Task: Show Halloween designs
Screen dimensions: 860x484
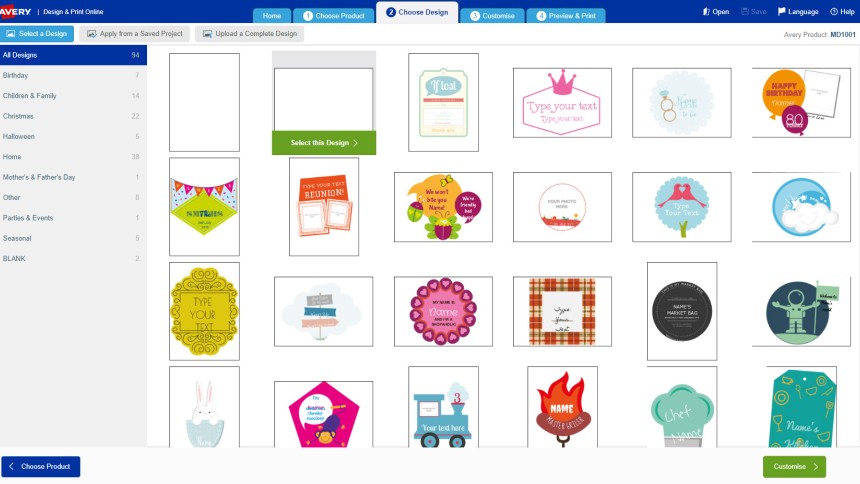Action: [x=73, y=136]
